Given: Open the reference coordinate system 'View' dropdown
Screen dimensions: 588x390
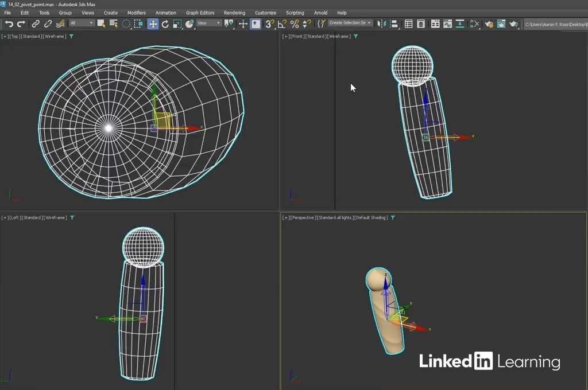Looking at the screenshot, I should click(208, 23).
